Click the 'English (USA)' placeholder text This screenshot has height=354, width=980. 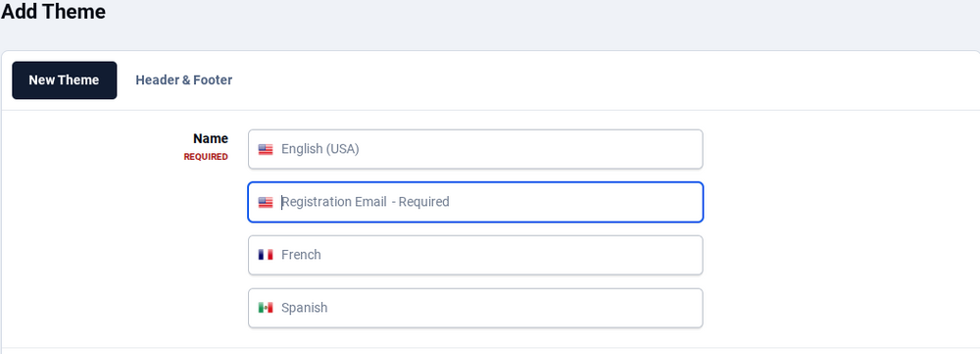click(x=320, y=149)
